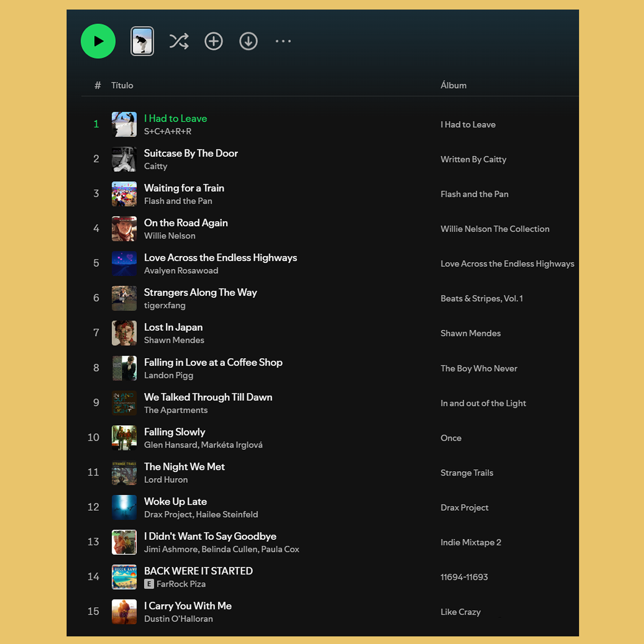This screenshot has width=644, height=644.
Task: Open album link Strange Trails
Action: (x=467, y=473)
